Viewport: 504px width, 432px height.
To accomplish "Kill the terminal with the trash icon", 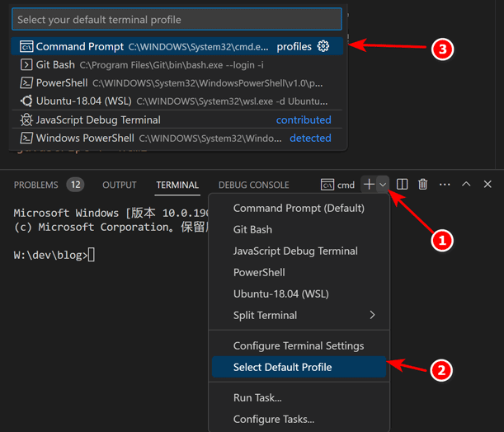I will click(422, 185).
